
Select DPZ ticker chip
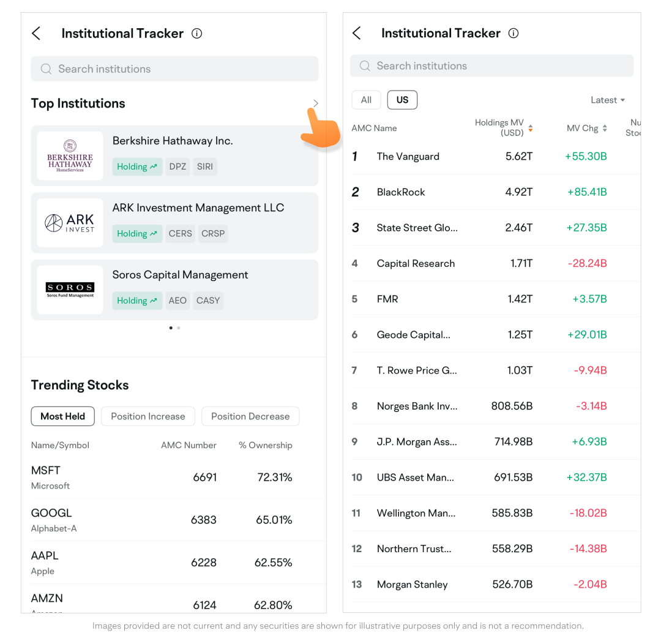(x=177, y=167)
